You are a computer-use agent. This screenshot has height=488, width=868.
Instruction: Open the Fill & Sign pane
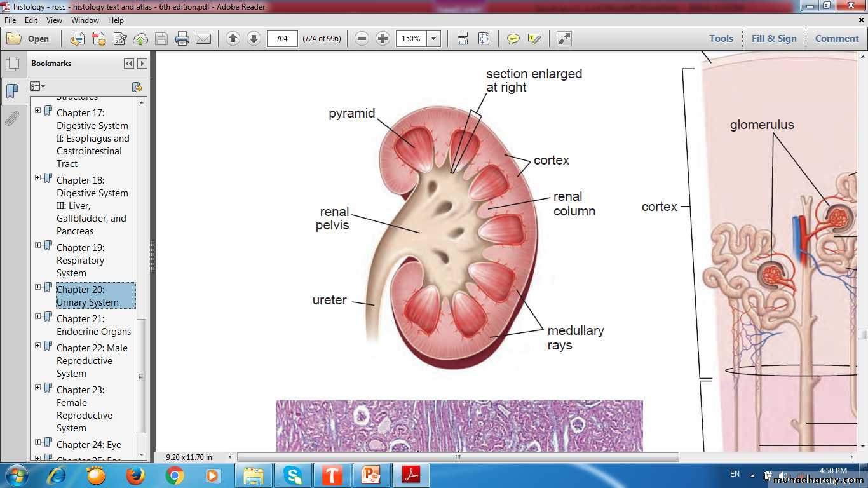[773, 39]
